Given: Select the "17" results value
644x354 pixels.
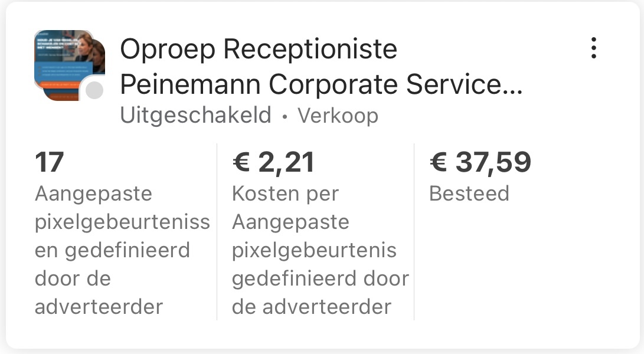Looking at the screenshot, I should [x=50, y=163].
